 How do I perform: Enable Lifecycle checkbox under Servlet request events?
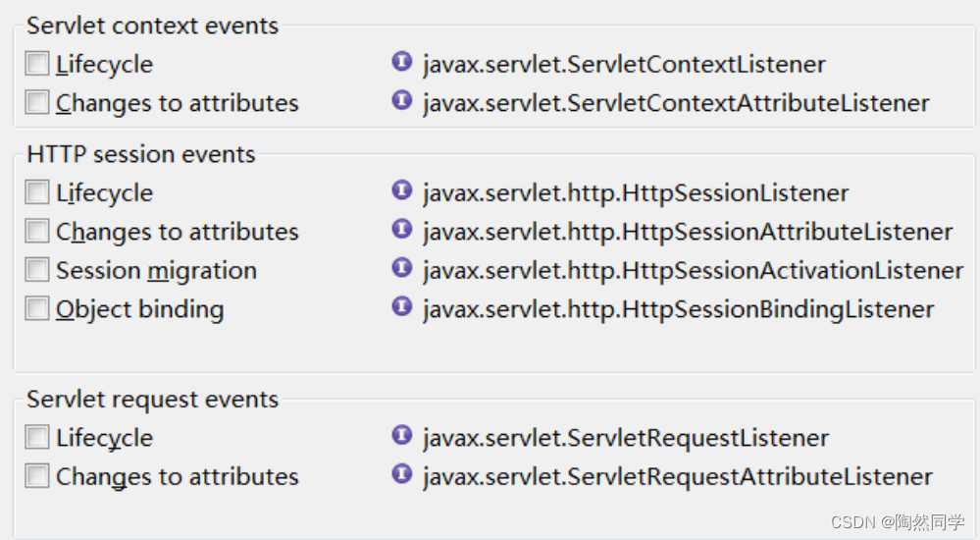coord(37,437)
